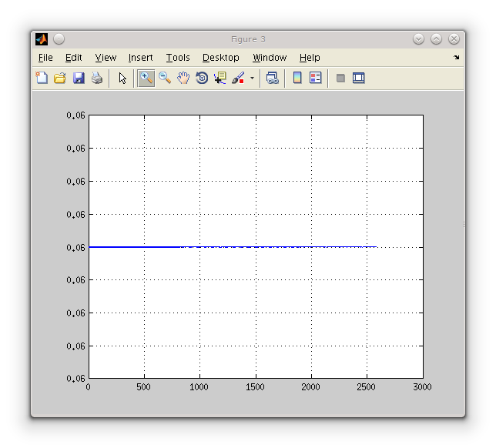This screenshot has width=496, height=448.
Task: Expand the Brush color dropdown arrow
Action: (x=252, y=79)
